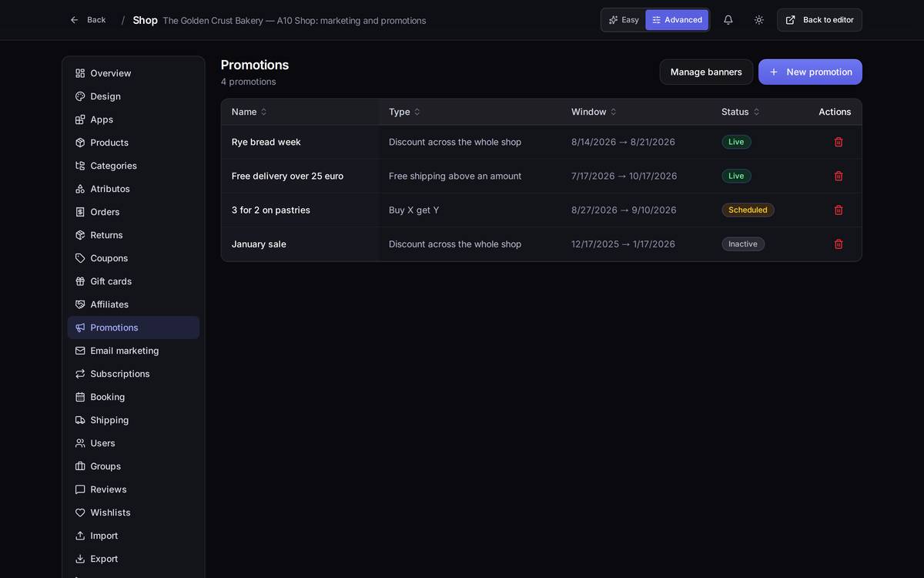
Task: Switch to Advanced mode
Action: pyautogui.click(x=677, y=20)
